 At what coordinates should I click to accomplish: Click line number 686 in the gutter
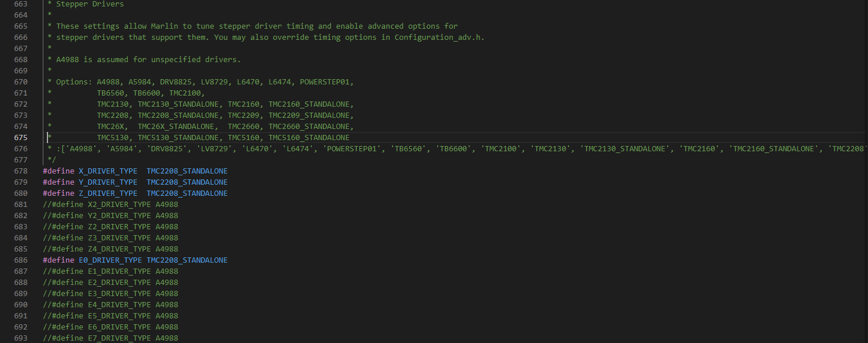tap(21, 260)
